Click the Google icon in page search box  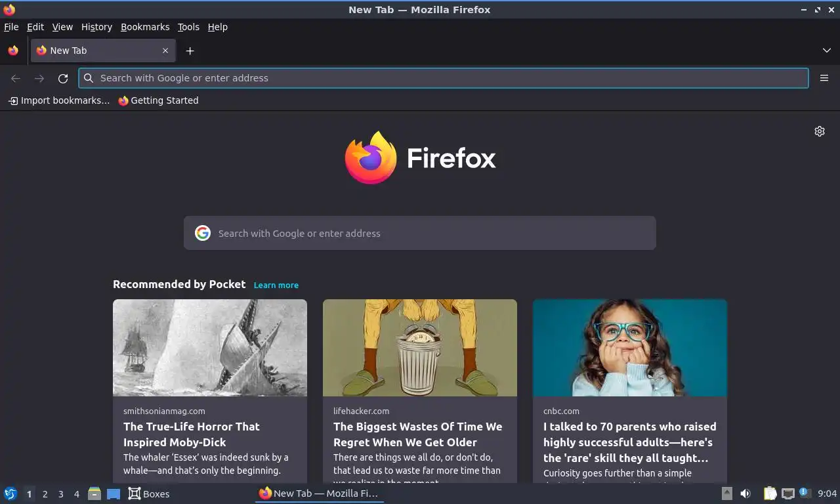[x=203, y=233]
